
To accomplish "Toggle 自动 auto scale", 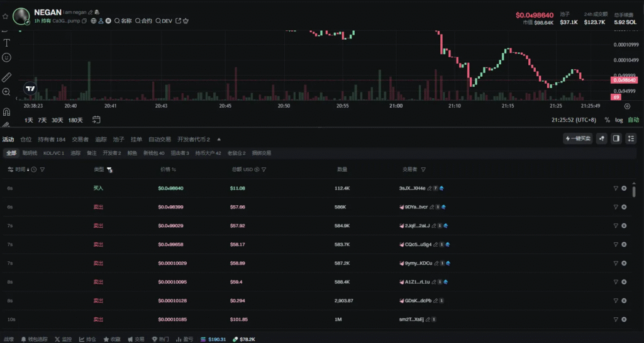I will [633, 120].
